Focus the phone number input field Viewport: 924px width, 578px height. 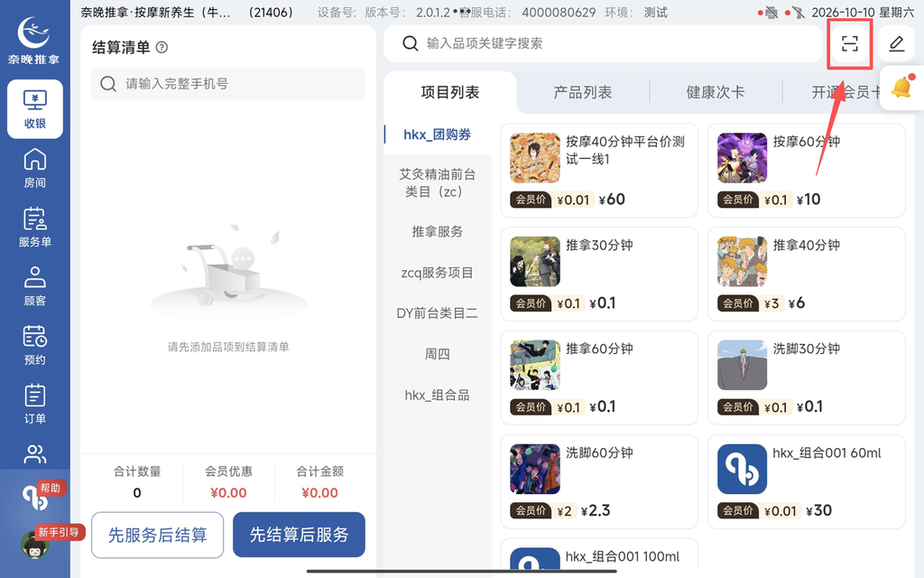[228, 84]
